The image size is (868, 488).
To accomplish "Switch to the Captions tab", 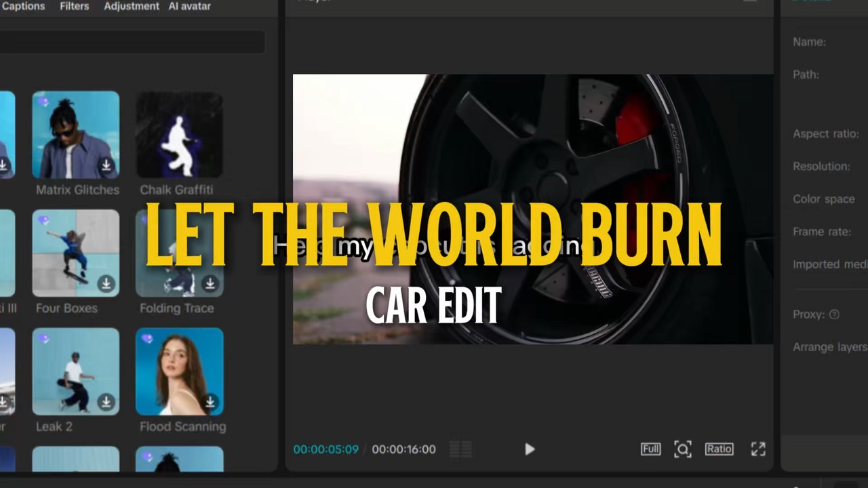I will tap(23, 6).
